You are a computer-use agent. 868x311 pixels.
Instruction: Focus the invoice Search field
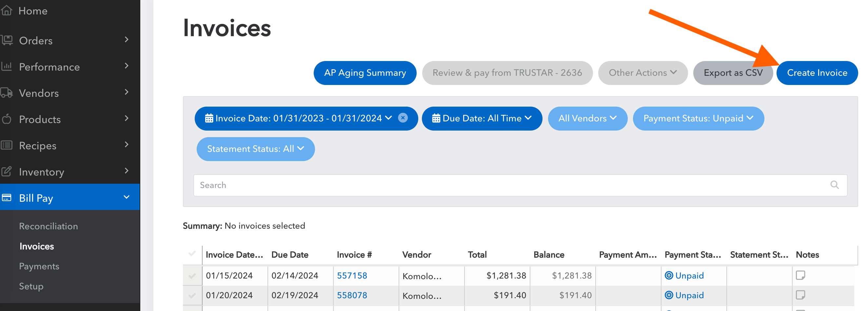[x=505, y=185]
